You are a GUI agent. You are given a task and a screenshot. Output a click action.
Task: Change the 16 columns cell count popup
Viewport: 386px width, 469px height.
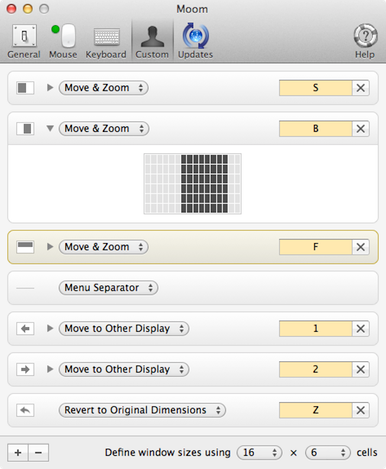click(x=259, y=452)
